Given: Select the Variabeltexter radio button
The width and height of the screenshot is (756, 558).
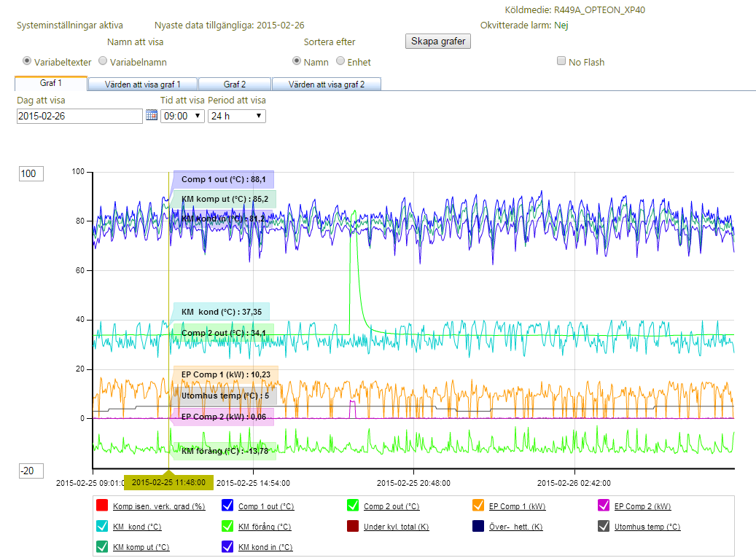Looking at the screenshot, I should (x=27, y=61).
